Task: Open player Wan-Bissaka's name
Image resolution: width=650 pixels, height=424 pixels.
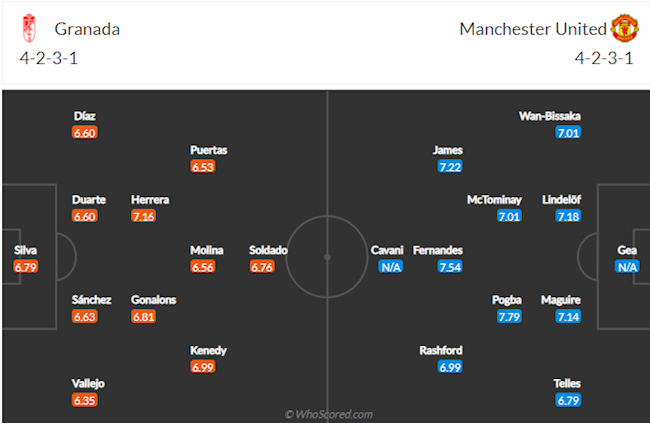Action: (x=549, y=115)
